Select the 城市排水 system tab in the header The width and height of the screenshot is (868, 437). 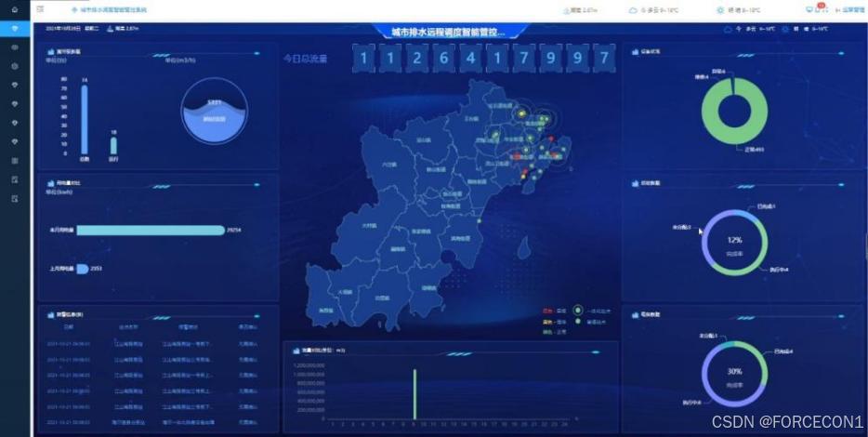tap(109, 10)
